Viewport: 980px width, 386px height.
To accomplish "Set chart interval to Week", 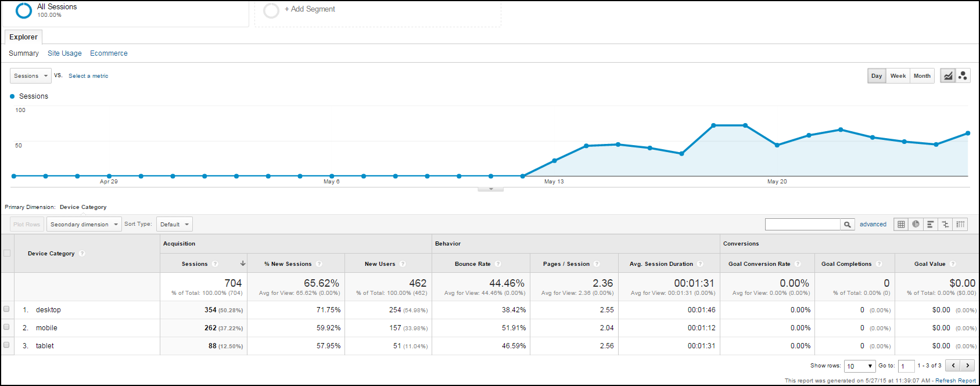I will coord(898,76).
